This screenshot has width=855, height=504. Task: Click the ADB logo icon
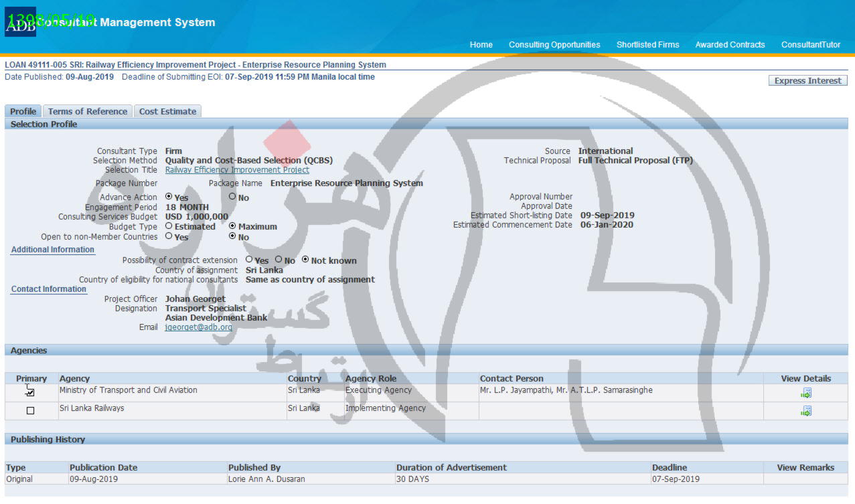(x=20, y=22)
